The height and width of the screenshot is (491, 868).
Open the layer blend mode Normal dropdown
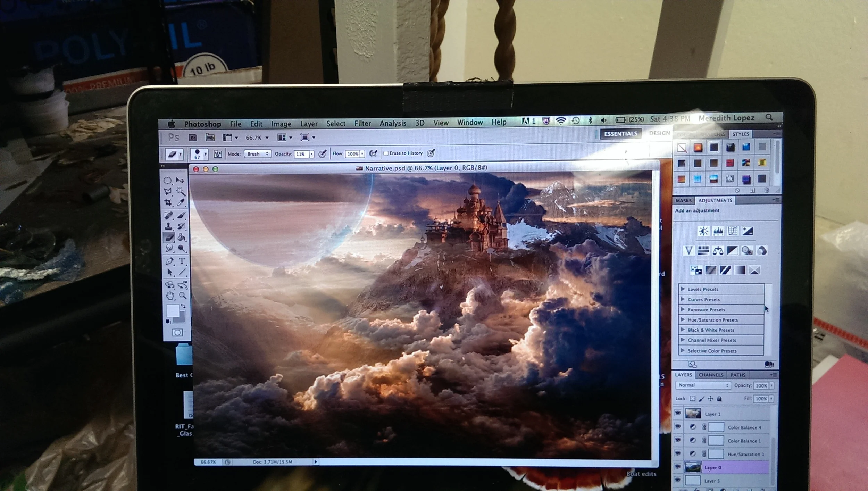[703, 385]
